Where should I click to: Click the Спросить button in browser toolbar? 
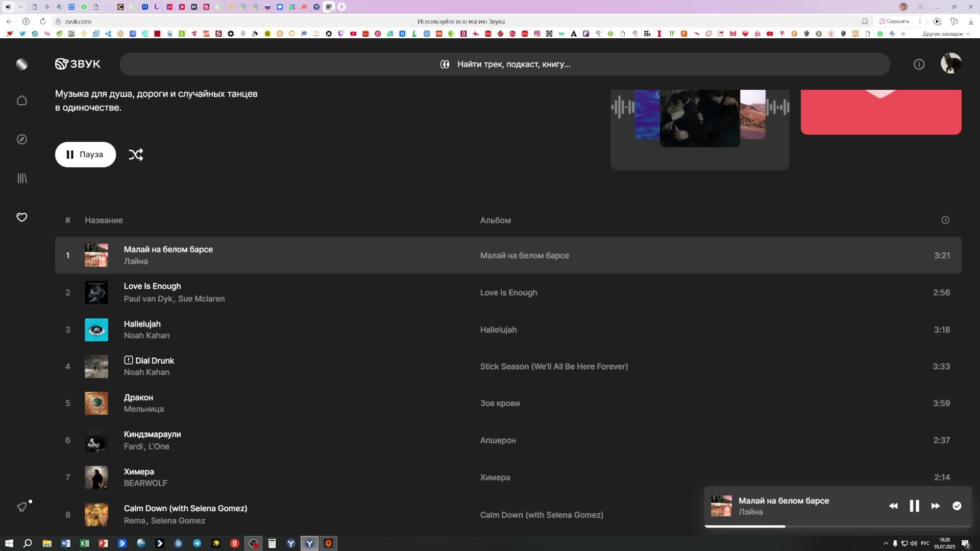coord(894,21)
